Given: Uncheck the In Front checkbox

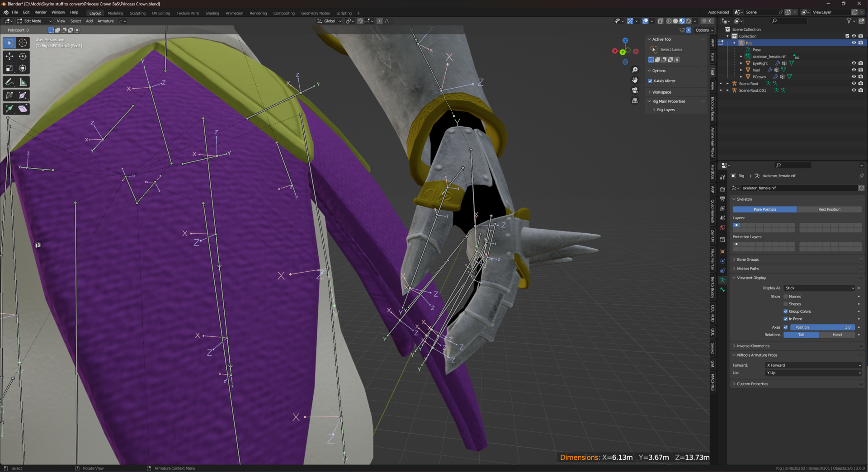Looking at the screenshot, I should tap(786, 319).
